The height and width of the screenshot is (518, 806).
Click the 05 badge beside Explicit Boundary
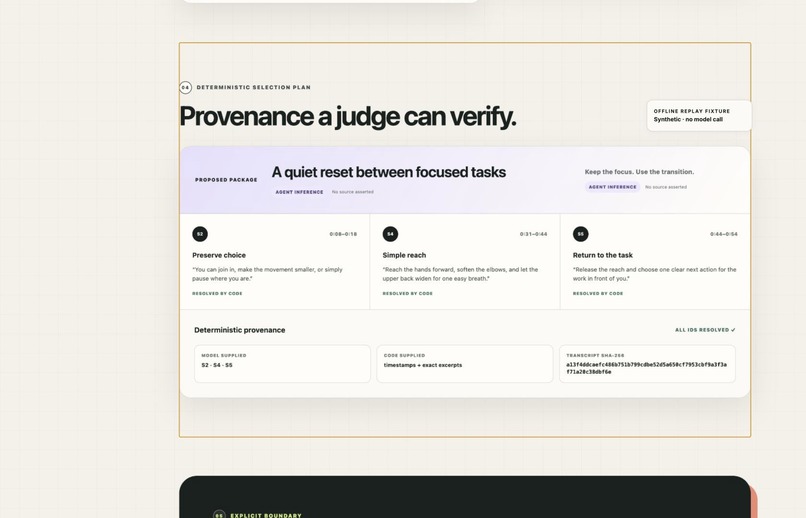pyautogui.click(x=219, y=514)
